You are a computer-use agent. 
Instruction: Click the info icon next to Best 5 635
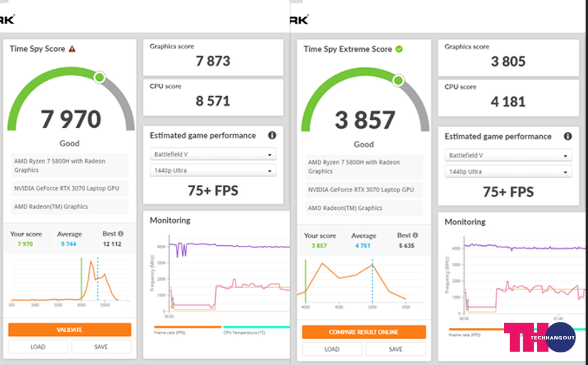(x=415, y=235)
